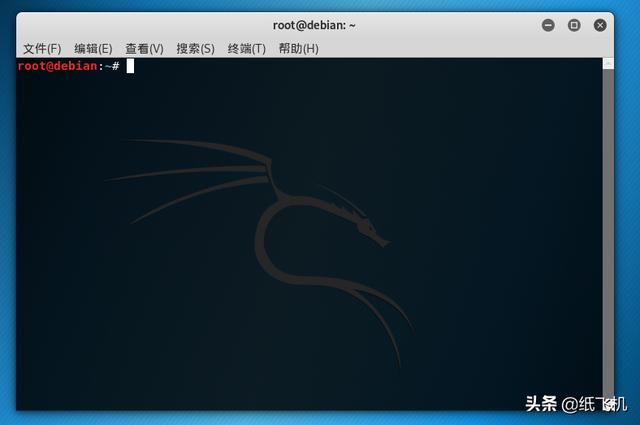Viewport: 640px width, 425px height.
Task: Click the terminal cursor at the prompt
Action: coord(130,66)
